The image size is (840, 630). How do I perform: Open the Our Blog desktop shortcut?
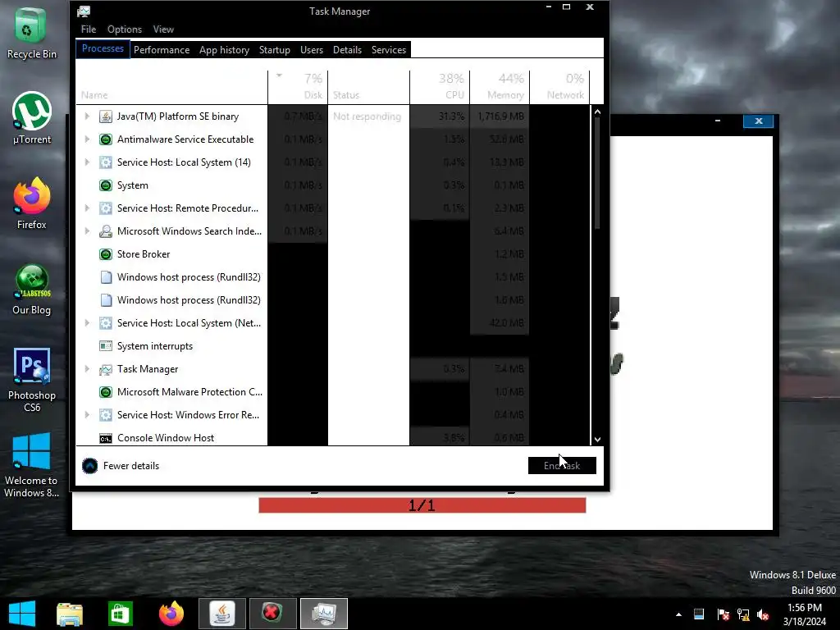coord(32,290)
